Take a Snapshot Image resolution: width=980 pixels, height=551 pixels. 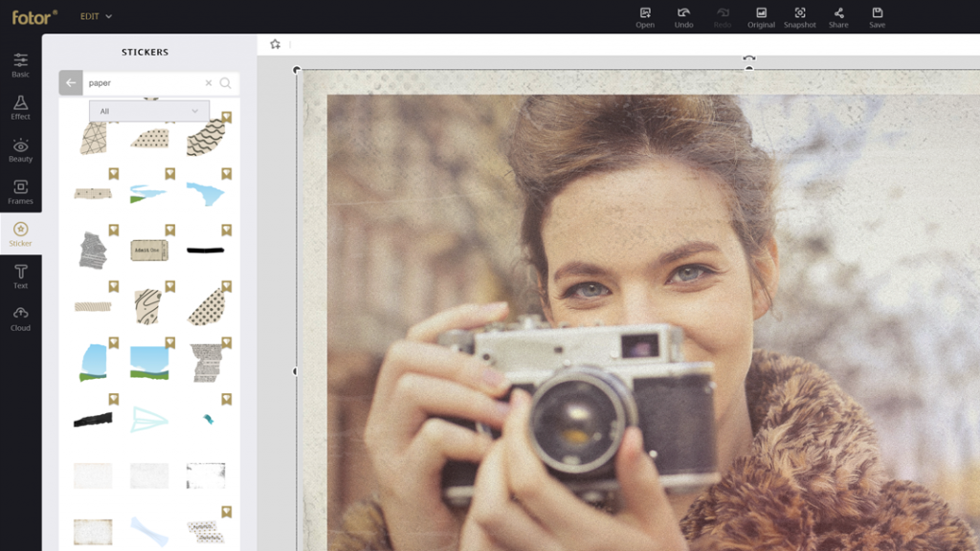pos(800,17)
